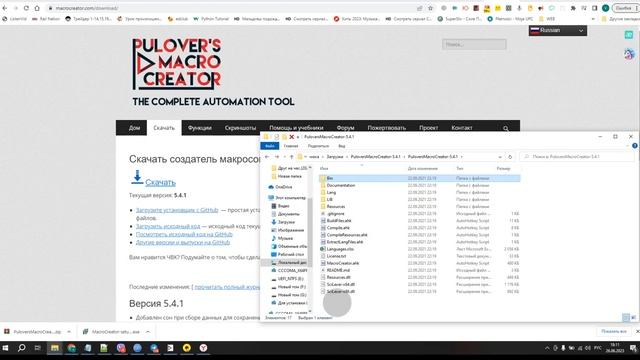The image size is (640, 360).
Task: Select the Bin folder
Action: pyautogui.click(x=420, y=178)
